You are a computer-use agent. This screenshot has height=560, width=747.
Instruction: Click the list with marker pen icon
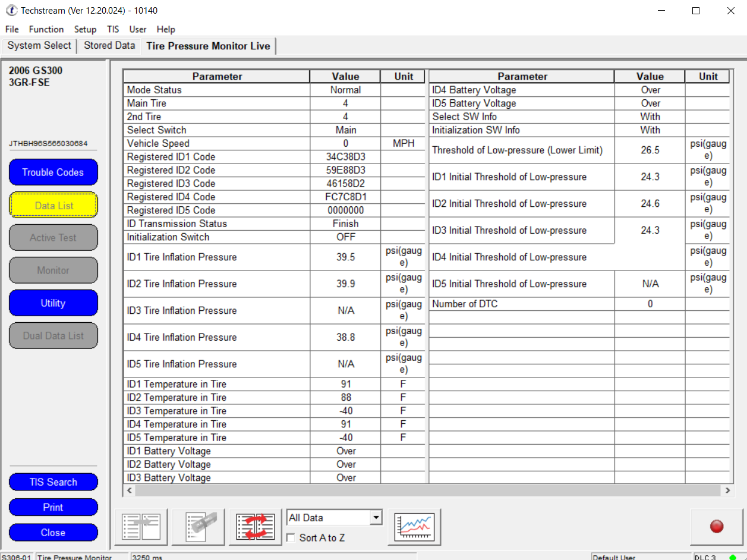tap(198, 527)
